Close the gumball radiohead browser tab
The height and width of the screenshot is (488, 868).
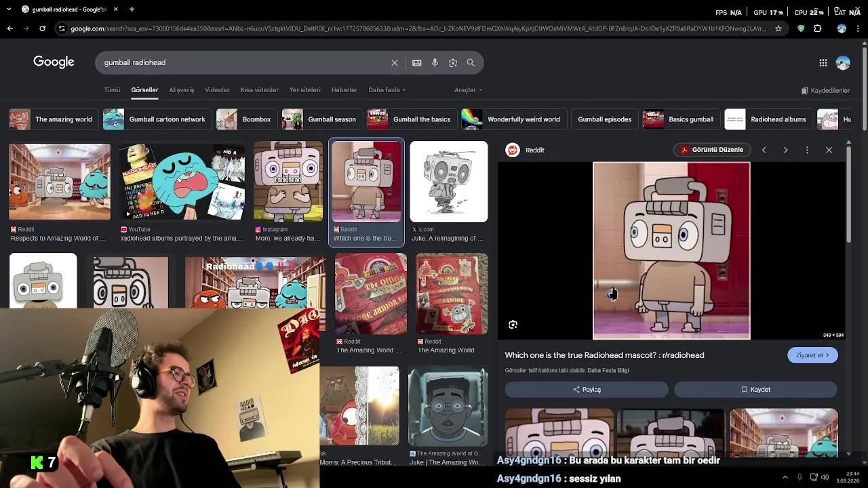pos(116,9)
